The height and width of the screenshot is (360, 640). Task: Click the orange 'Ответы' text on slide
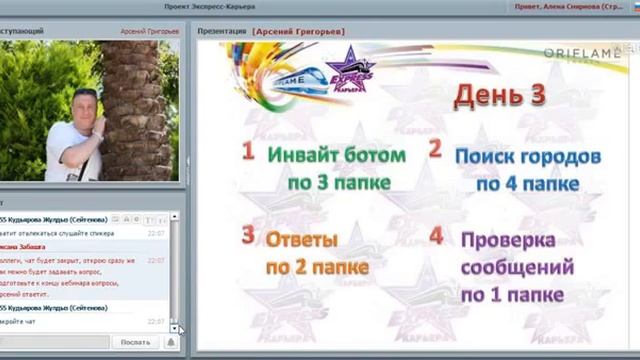(x=302, y=240)
